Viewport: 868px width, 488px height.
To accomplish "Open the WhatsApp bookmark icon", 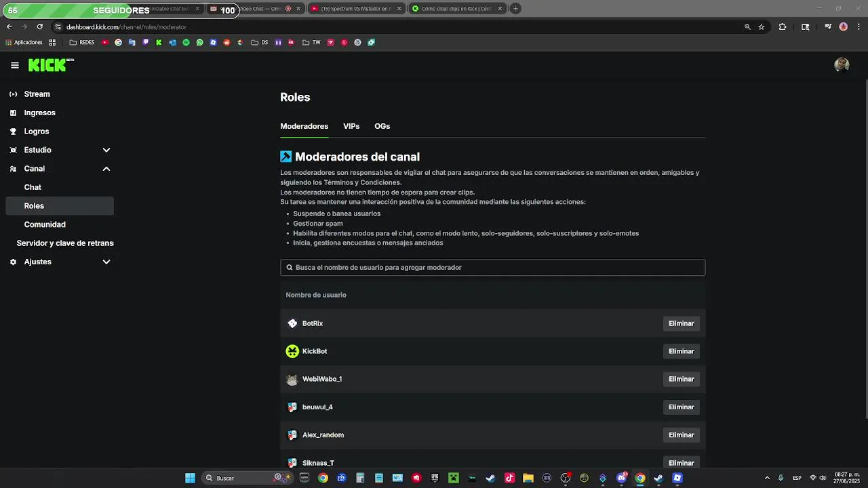I will click(x=199, y=43).
